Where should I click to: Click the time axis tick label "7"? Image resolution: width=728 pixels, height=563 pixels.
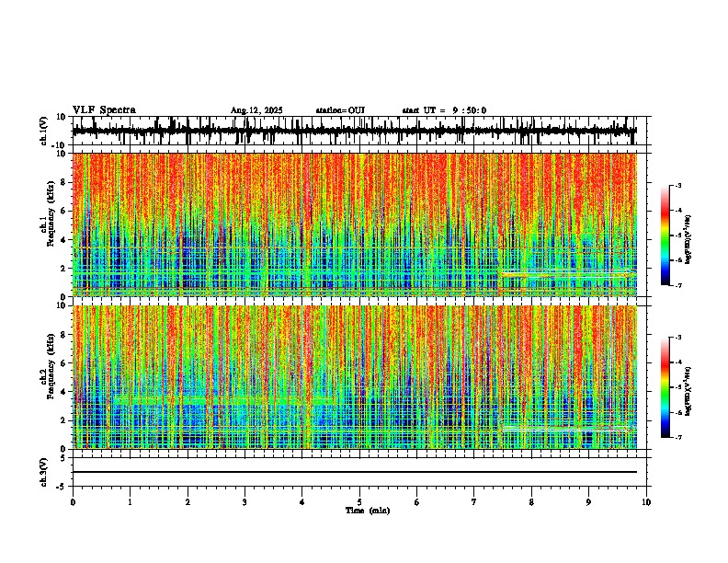[x=474, y=502]
